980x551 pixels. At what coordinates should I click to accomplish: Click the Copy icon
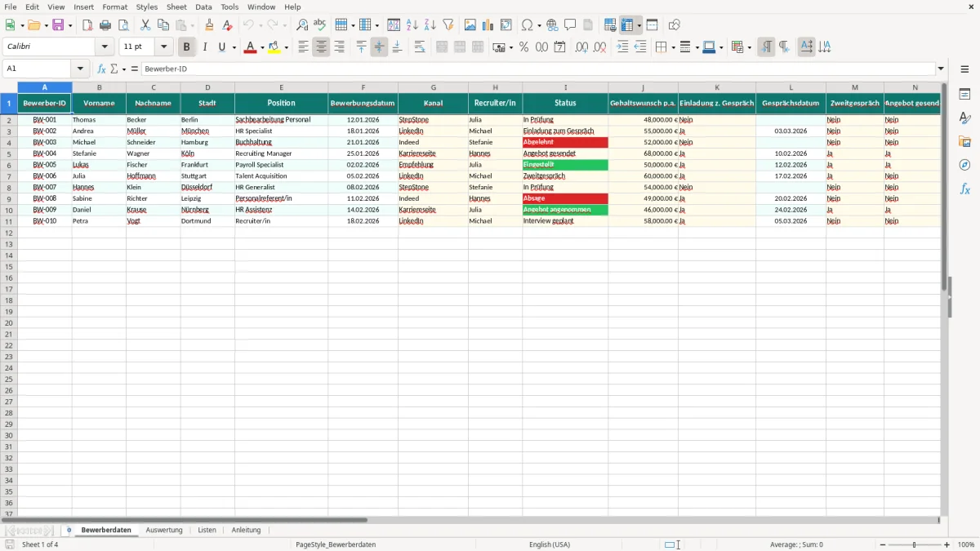pyautogui.click(x=163, y=25)
